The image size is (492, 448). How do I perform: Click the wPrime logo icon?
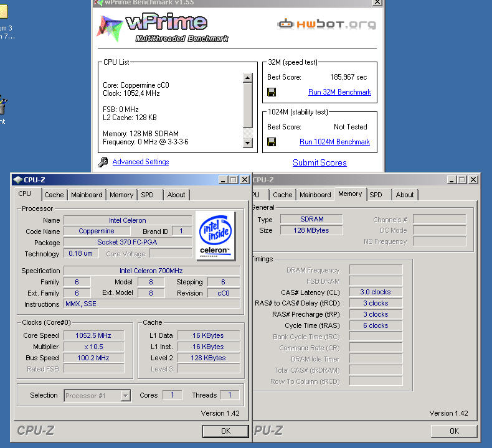tap(110, 28)
